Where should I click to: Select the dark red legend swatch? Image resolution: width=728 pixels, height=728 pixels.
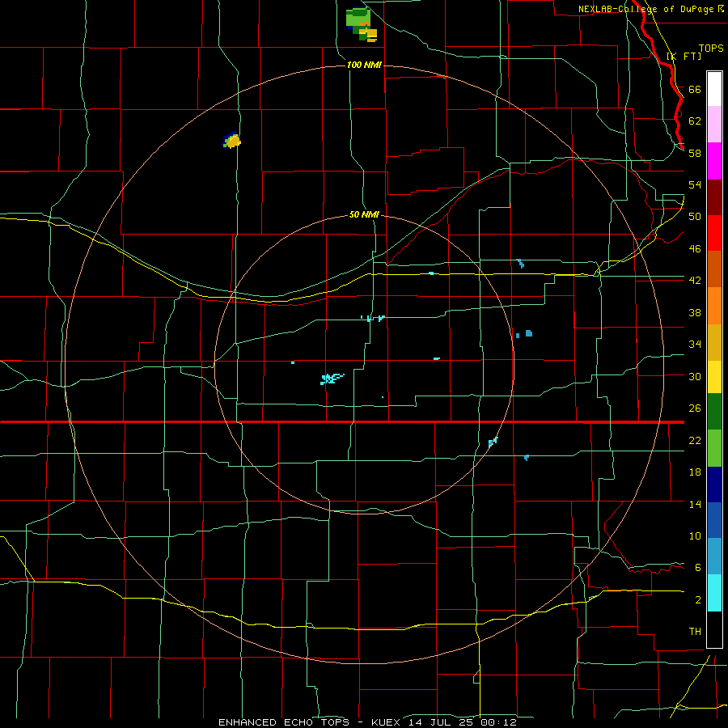click(x=714, y=197)
